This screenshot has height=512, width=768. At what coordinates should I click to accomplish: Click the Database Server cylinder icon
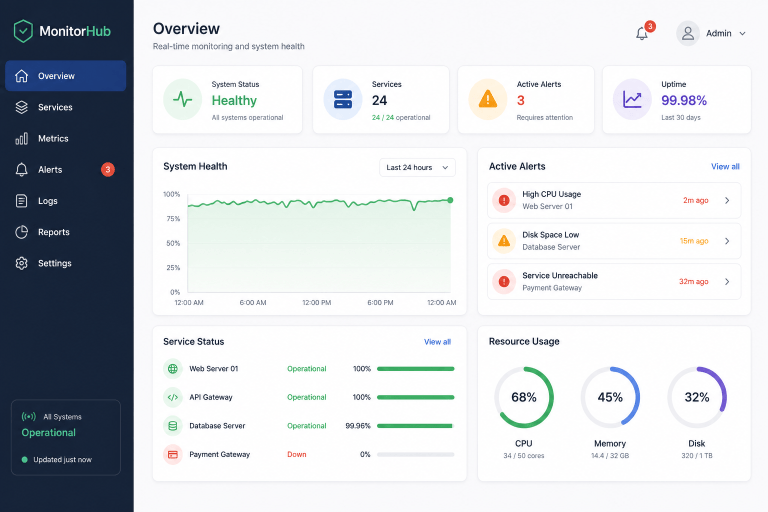172,426
